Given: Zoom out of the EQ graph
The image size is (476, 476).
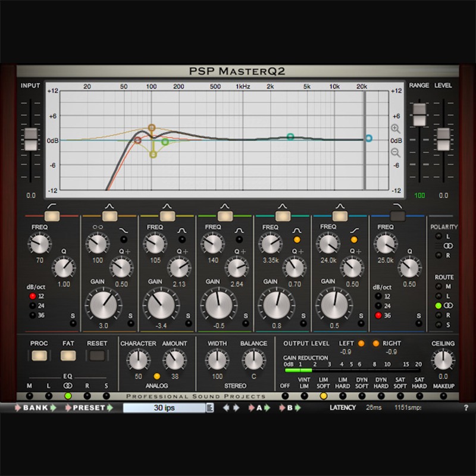Looking at the screenshot, I should (x=395, y=152).
